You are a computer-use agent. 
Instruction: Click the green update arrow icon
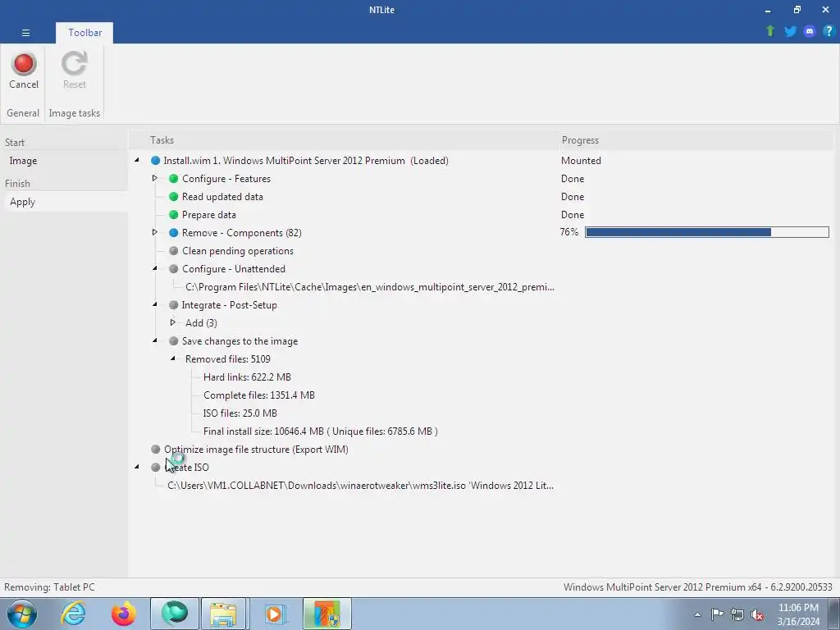coord(770,31)
